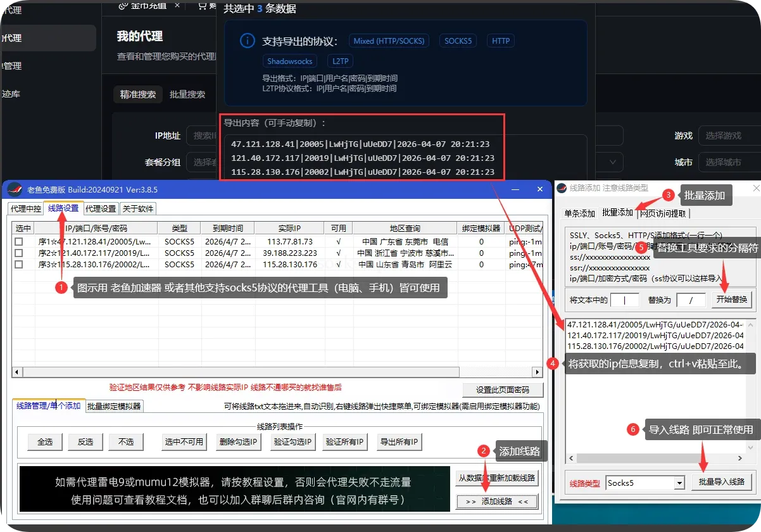Screen dimensions: 761x532
Task: Close the 线路添加 window
Action: click(x=756, y=188)
